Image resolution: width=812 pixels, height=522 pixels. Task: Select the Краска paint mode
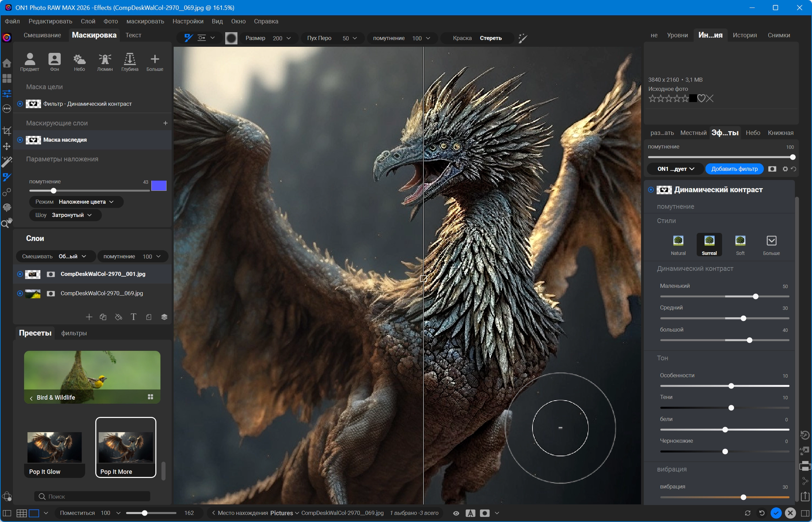(462, 38)
